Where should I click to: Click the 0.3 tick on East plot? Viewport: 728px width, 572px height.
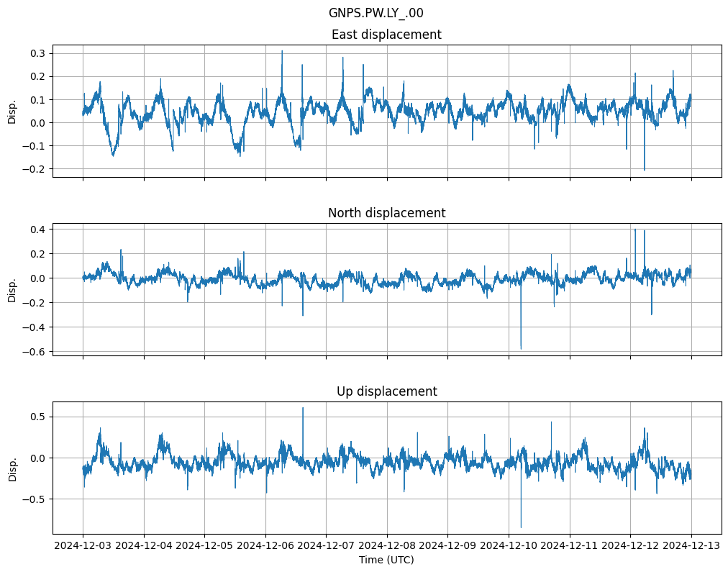(37, 53)
